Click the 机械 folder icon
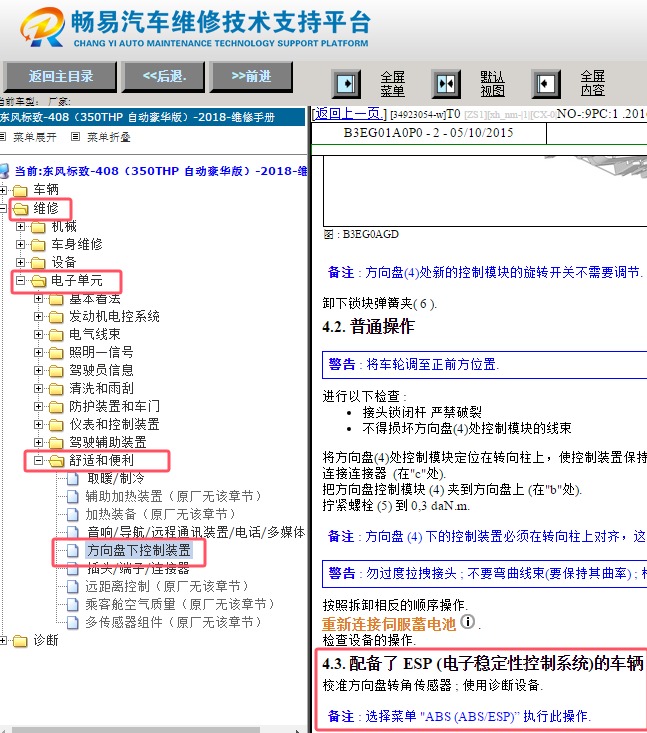The image size is (647, 733). (x=38, y=227)
